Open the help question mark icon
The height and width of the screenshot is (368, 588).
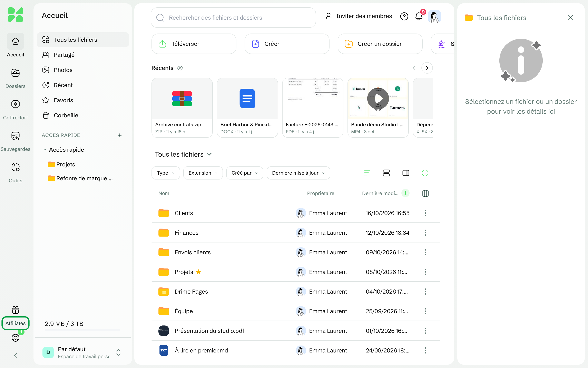[x=404, y=16]
